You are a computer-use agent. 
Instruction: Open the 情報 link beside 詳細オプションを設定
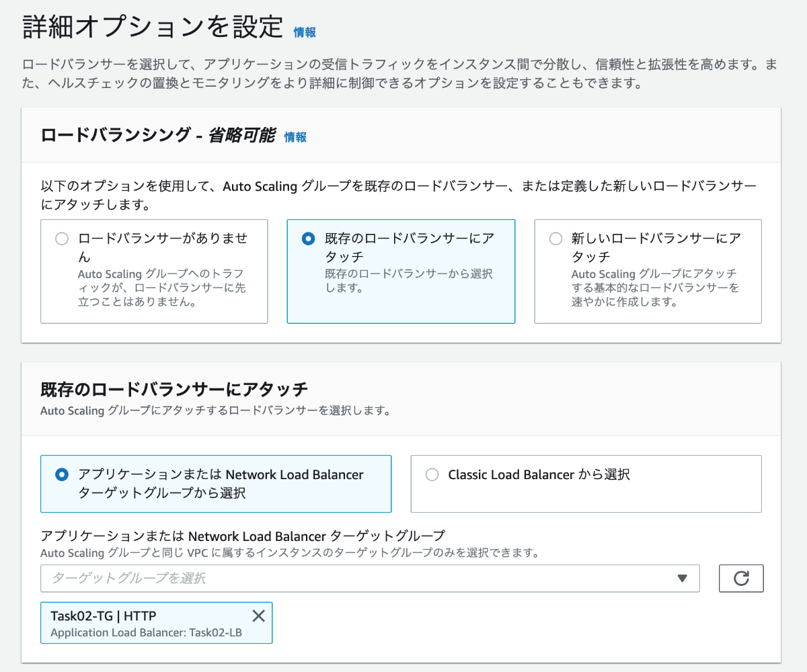305,32
